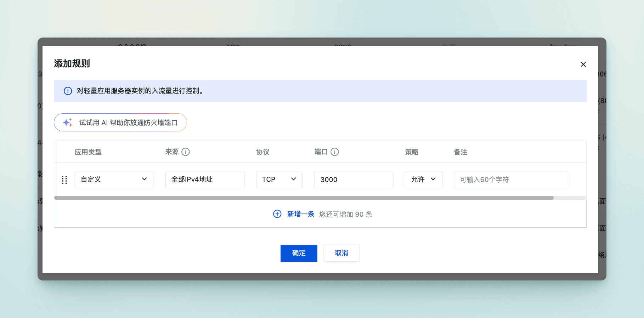
Task: Click the info icon next to 端口
Action: (335, 152)
